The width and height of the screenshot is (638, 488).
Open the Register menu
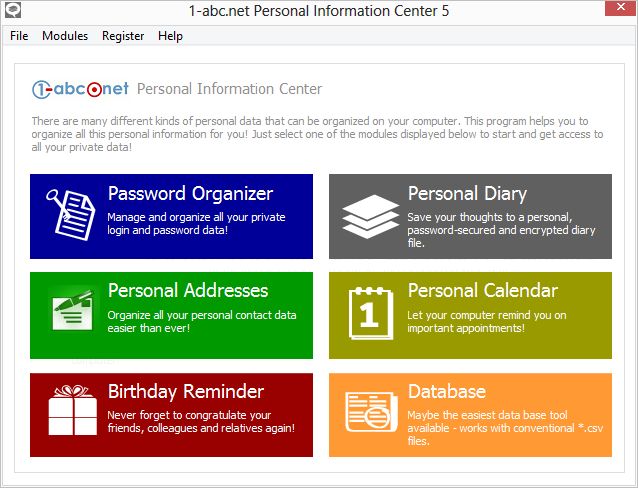tap(123, 36)
